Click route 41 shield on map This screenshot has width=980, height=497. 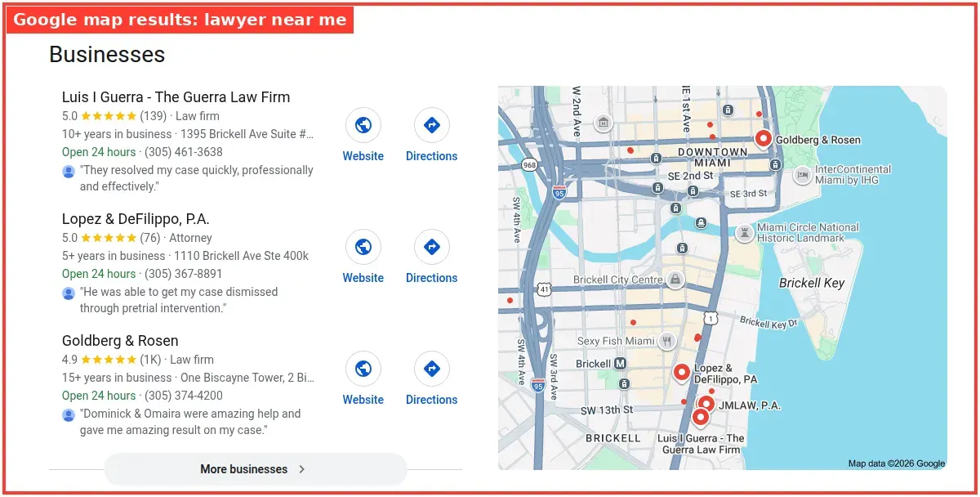(x=545, y=289)
